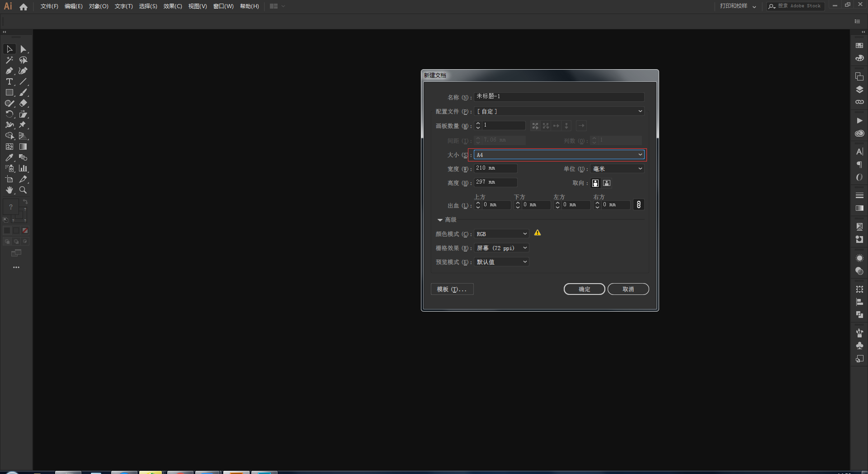Viewport: 868px width, 474px height.
Task: Choose landscape orientation
Action: [607, 183]
